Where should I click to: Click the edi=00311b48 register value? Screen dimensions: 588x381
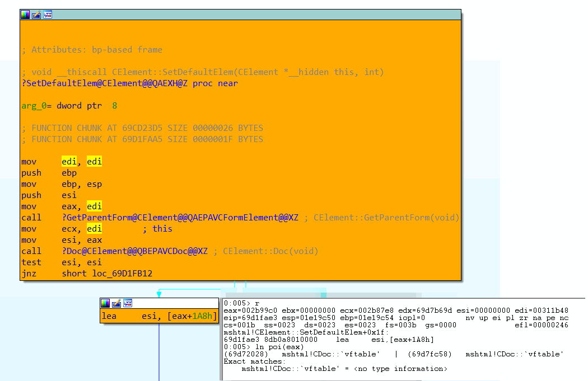pos(542,311)
